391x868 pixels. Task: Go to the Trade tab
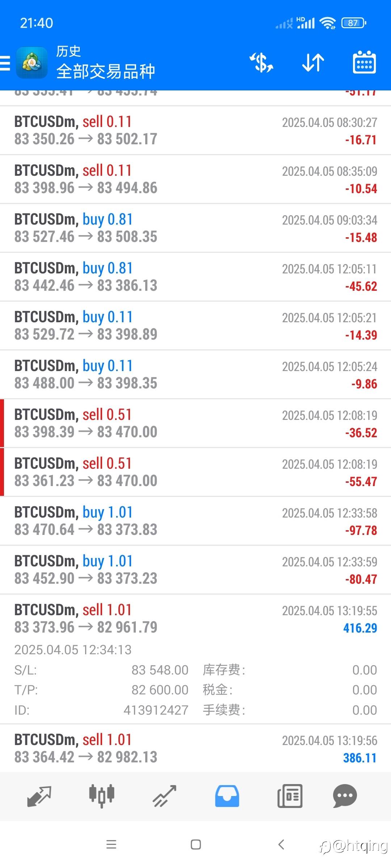[164, 796]
